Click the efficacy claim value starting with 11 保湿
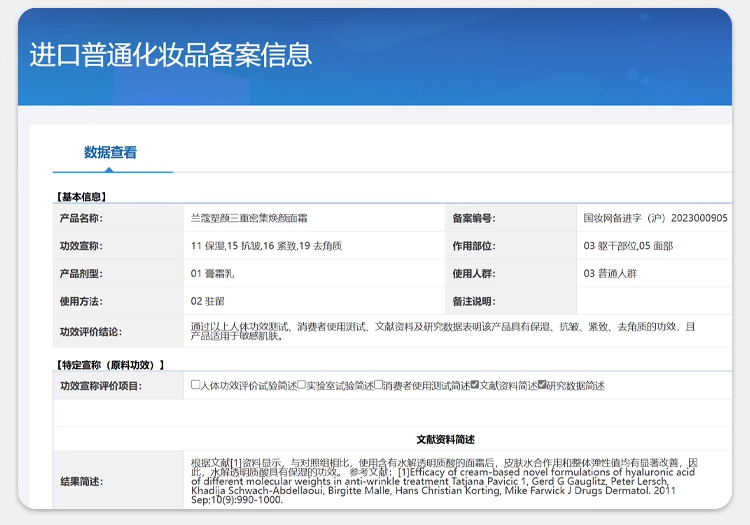This screenshot has height=525, width=750. click(266, 246)
